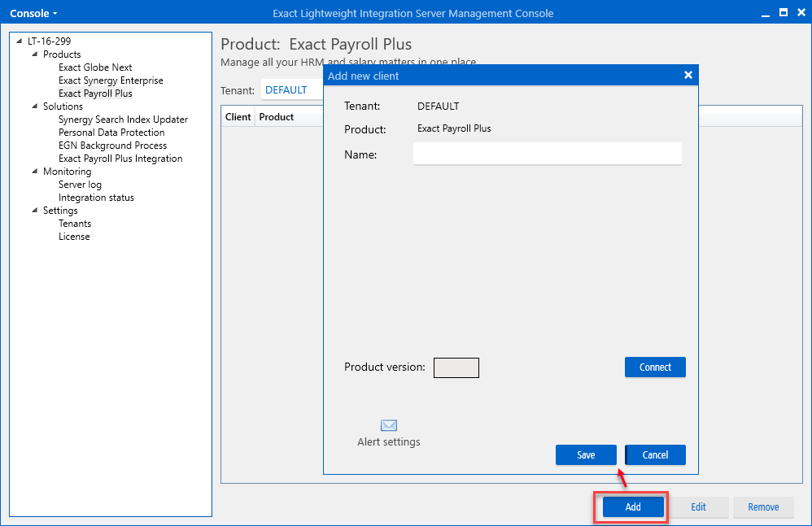Close the Management Console window
812x526 pixels.
point(801,12)
